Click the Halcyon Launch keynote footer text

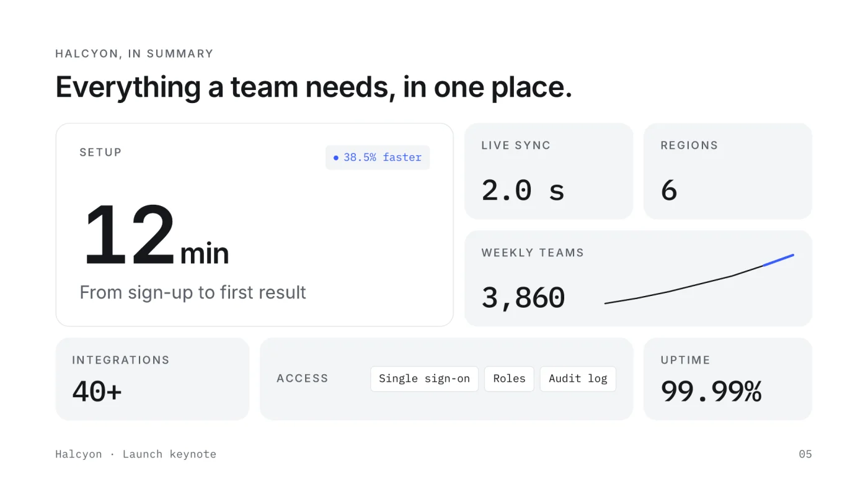(136, 454)
